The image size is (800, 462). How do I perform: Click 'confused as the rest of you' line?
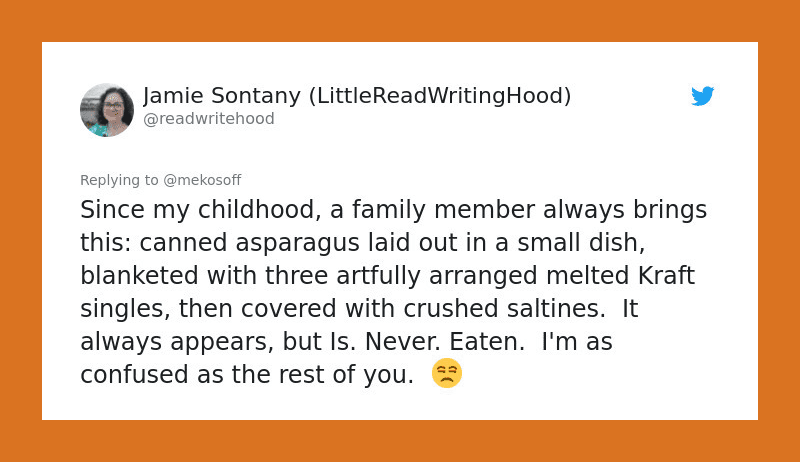coord(247,375)
